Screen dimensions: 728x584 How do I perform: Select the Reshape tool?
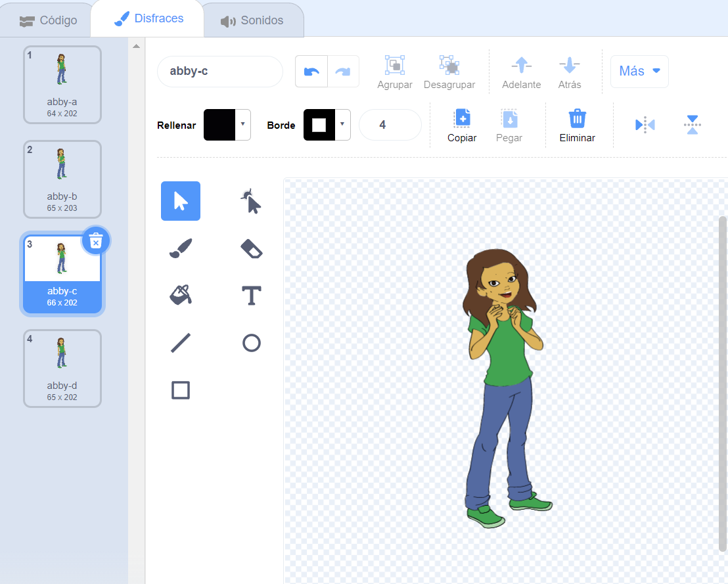point(251,201)
